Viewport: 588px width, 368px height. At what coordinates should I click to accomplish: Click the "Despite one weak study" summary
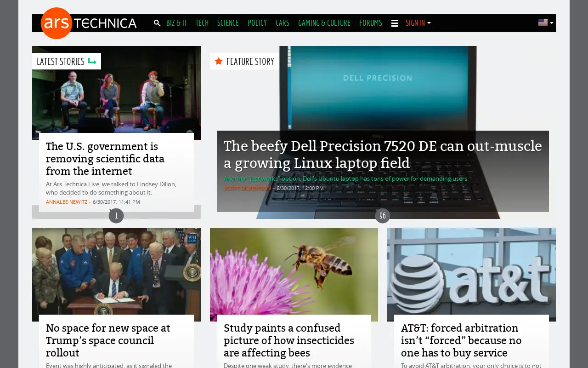[x=288, y=365]
